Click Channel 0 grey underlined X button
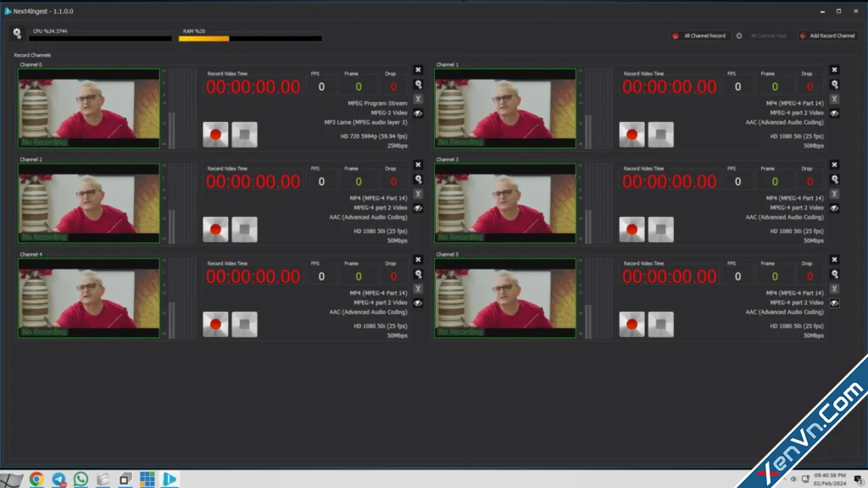868x488 pixels. click(418, 98)
